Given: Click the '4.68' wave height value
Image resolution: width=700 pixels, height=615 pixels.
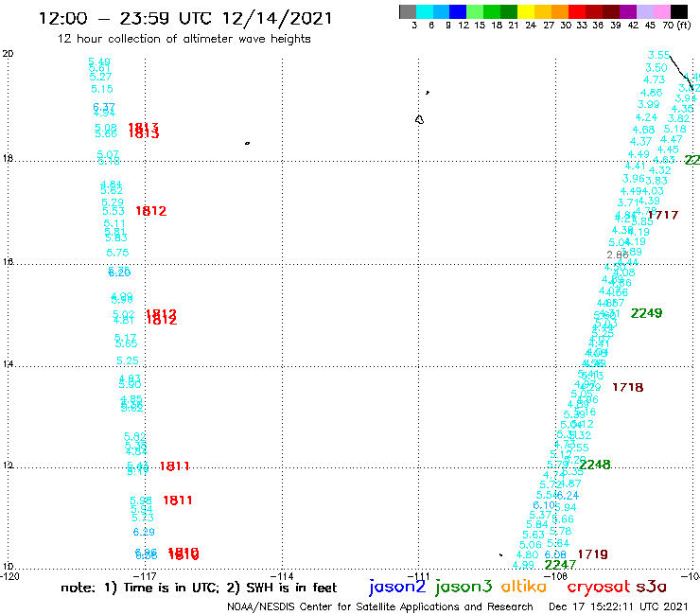Looking at the screenshot, I should [644, 130].
